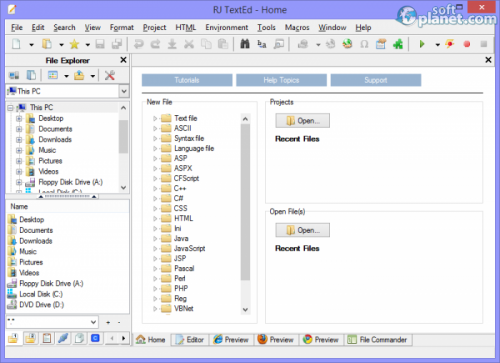500x363 pixels.
Task: Click the New File list scroll down arrow
Action: (x=245, y=310)
